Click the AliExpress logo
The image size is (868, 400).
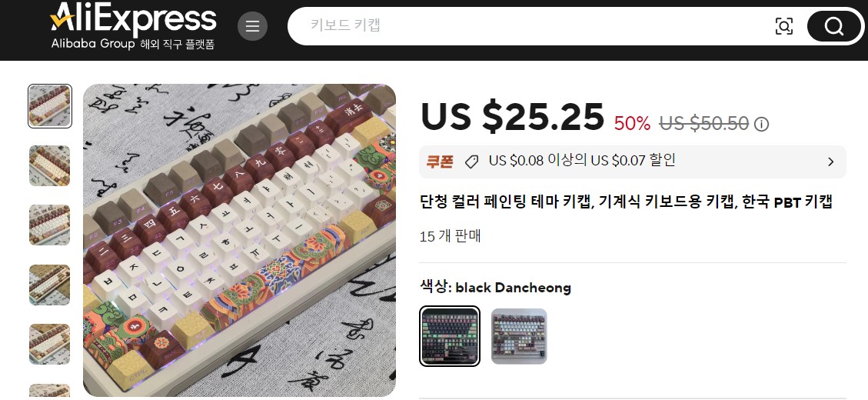point(133,26)
